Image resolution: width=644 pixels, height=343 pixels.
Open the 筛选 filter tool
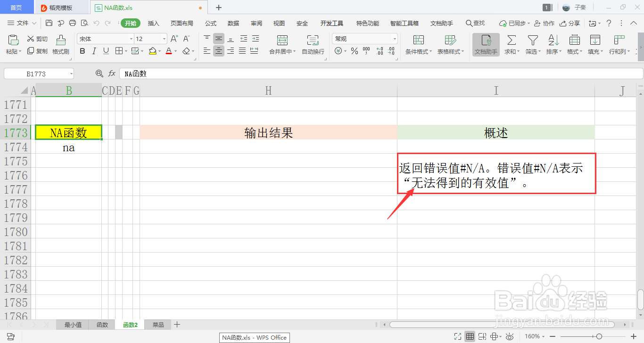532,45
